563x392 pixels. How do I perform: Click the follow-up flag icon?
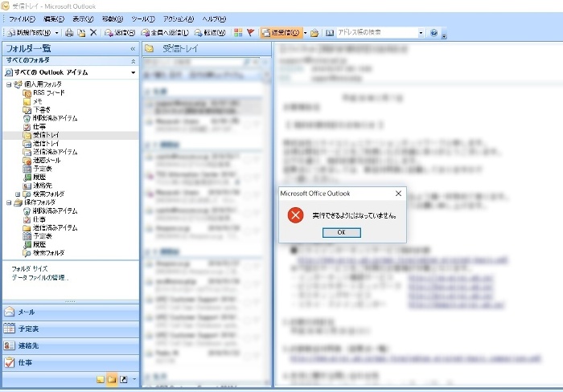[x=251, y=33]
